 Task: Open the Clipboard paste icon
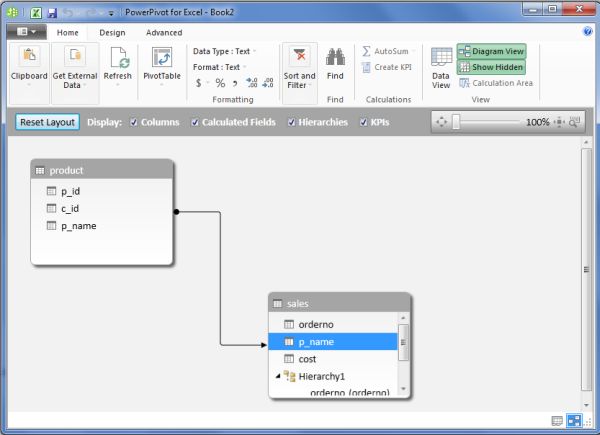coord(29,56)
